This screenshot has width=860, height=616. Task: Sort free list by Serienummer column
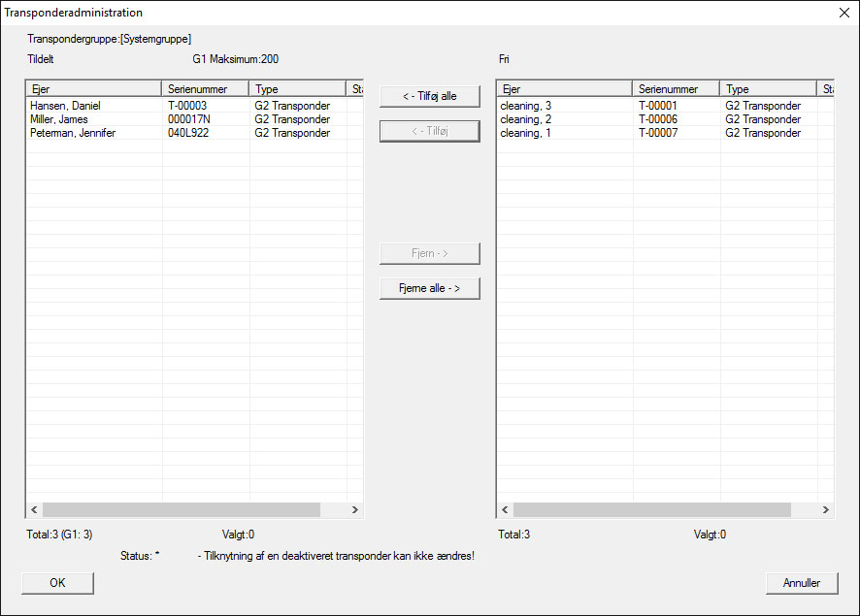676,89
